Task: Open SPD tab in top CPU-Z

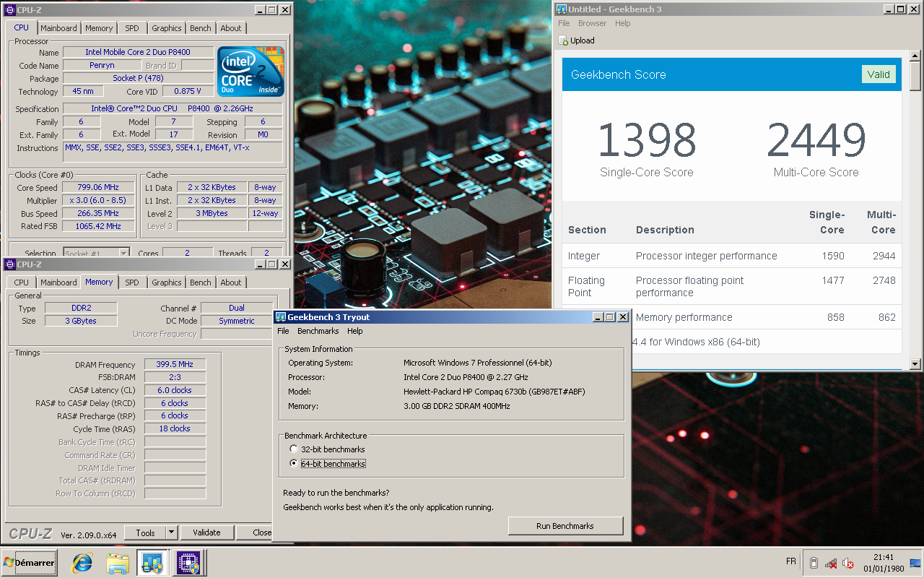Action: (x=132, y=28)
